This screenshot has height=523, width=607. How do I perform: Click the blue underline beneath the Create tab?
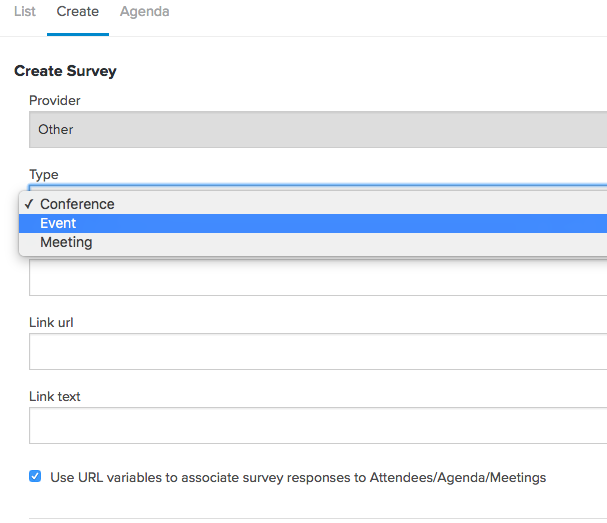point(78,34)
